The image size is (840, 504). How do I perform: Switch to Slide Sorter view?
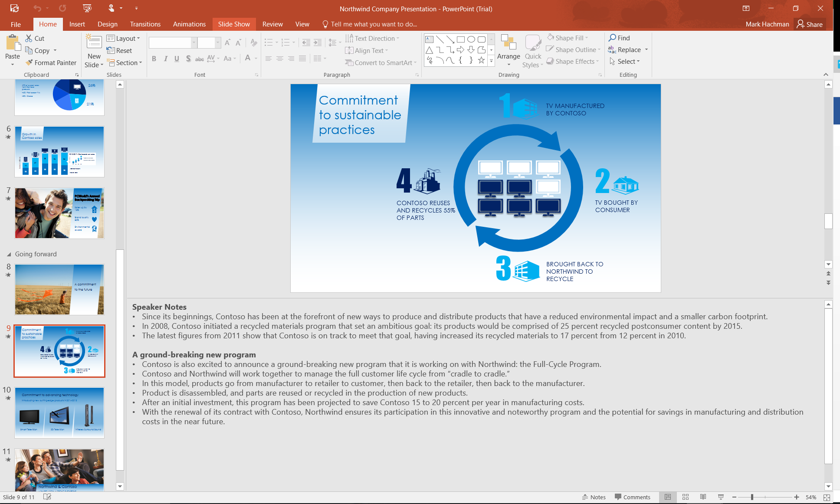click(x=686, y=497)
